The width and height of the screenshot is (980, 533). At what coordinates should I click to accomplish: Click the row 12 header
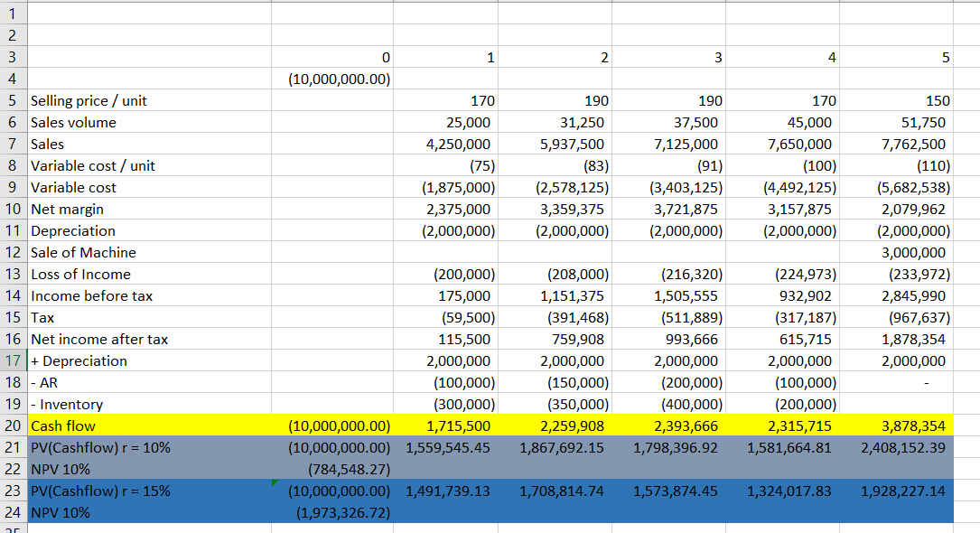pos(13,252)
